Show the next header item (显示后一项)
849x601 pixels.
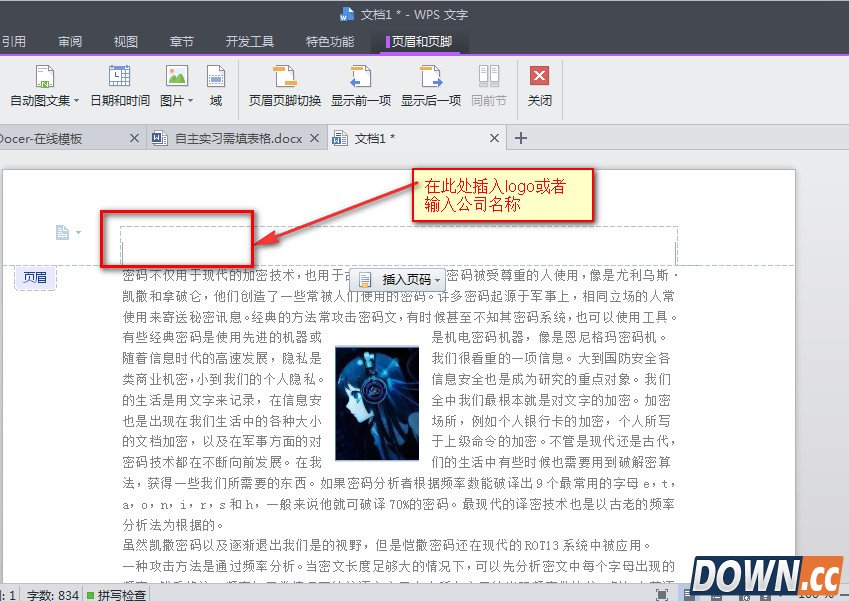pos(432,88)
